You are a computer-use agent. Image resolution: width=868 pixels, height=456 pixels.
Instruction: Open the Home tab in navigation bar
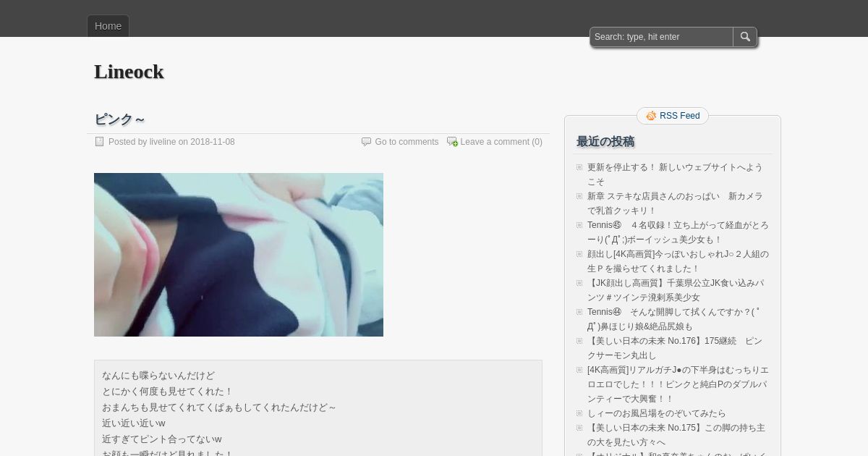tap(108, 26)
